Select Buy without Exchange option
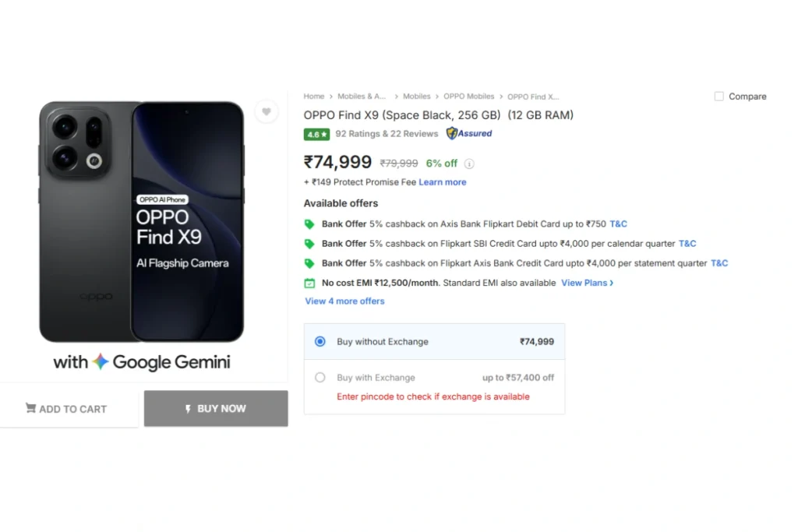The image size is (798, 532). (x=320, y=341)
